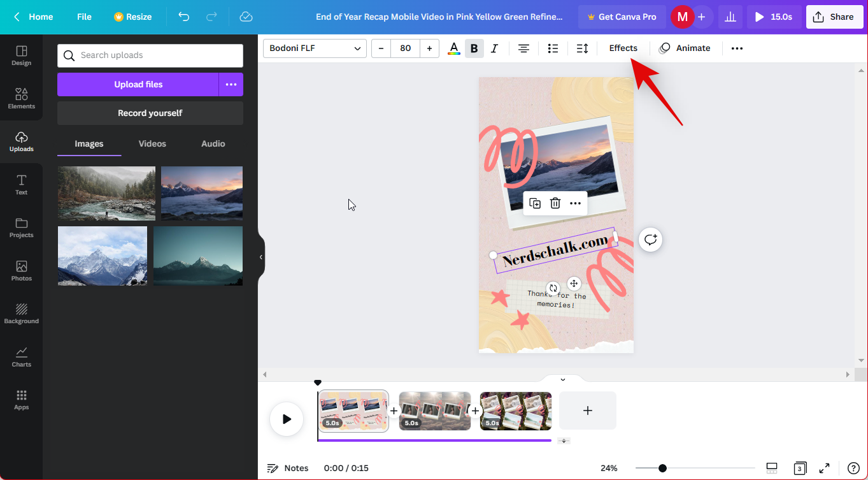Change text alignment
This screenshot has width=868, height=480.
point(523,48)
